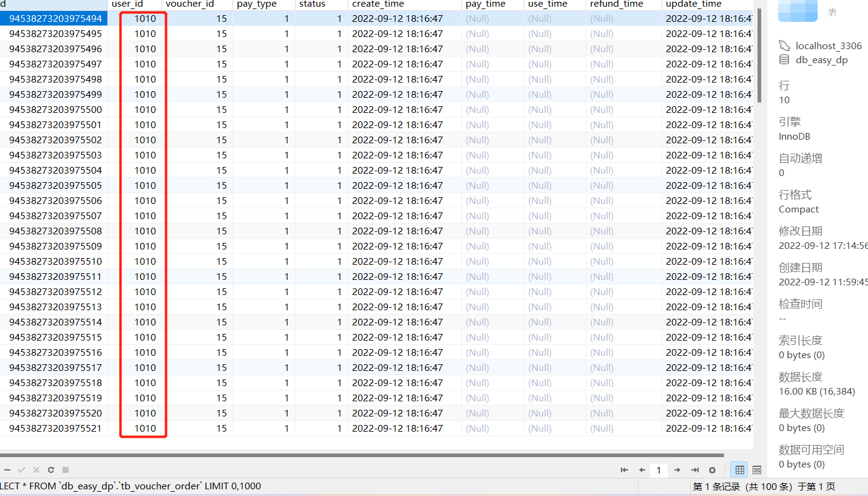Go to the next page of records

[x=677, y=470]
